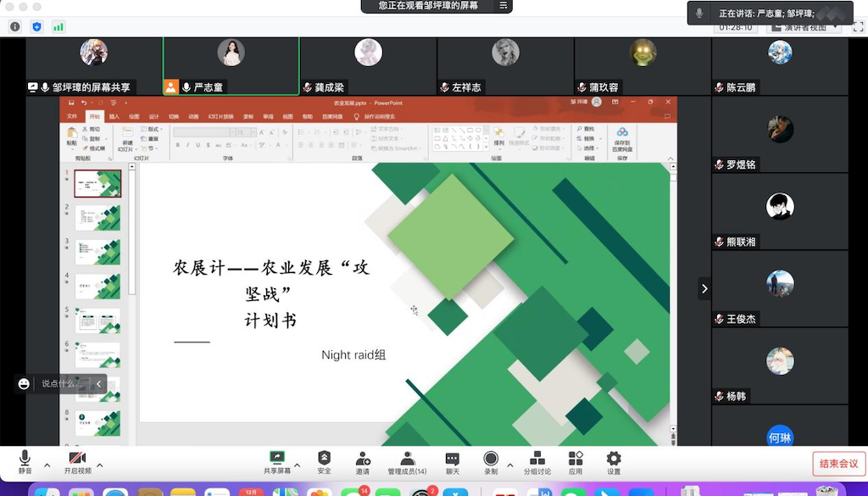Click the green network signal icon

point(58,26)
